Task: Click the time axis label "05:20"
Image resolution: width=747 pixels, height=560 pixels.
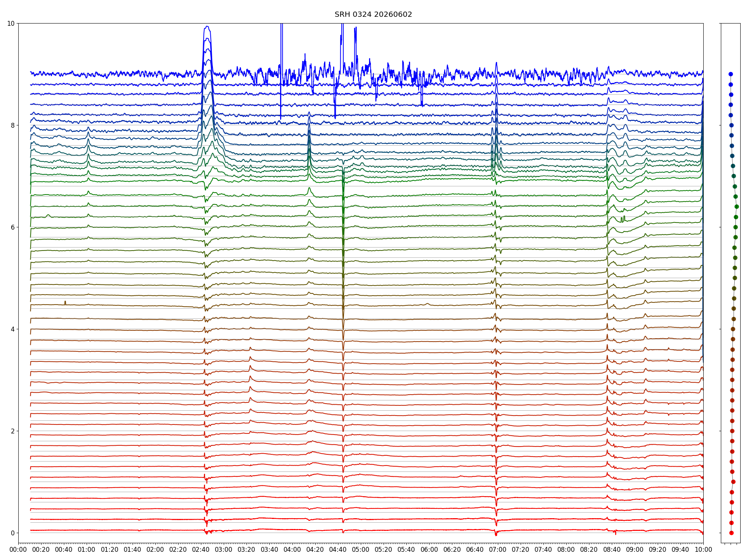Action: (384, 550)
